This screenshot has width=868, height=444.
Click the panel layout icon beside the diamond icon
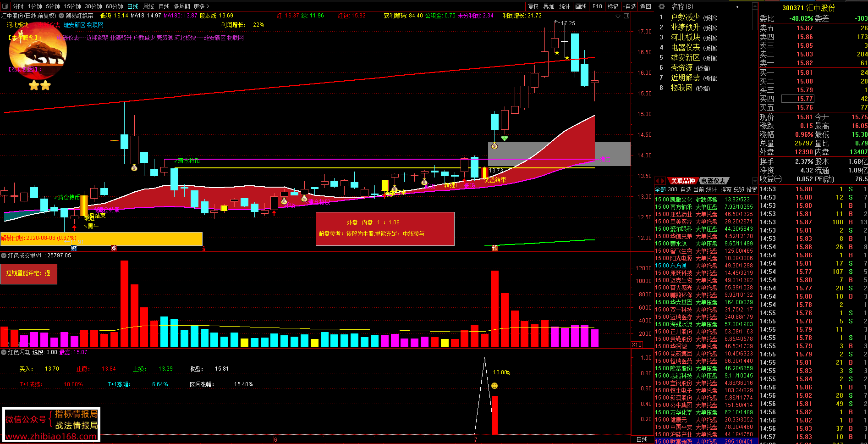[x=626, y=16]
